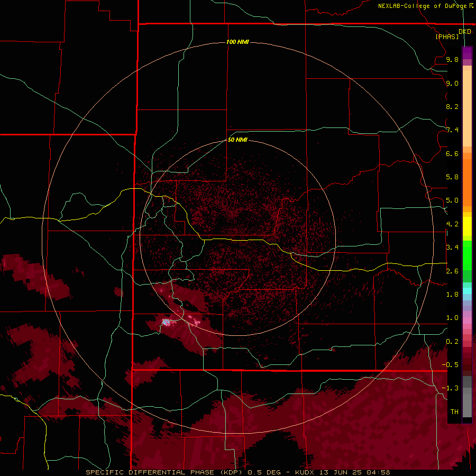Image resolution: width=476 pixels, height=476 pixels.
Task: Click the 5.0 value on the legend
Action: (452, 200)
